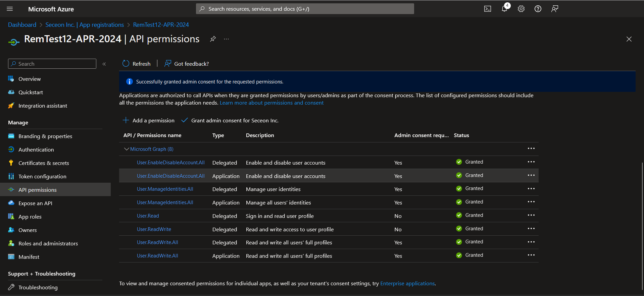The width and height of the screenshot is (644, 296).
Task: Open ellipsis menu for User.Read row
Action: point(531,215)
